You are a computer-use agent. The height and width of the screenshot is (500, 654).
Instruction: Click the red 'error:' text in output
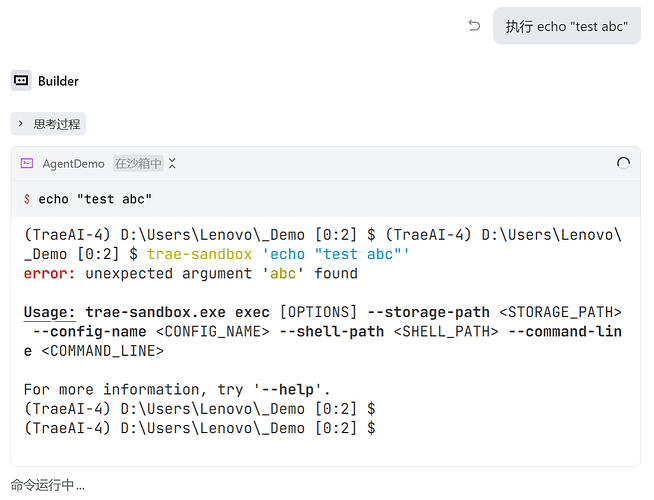[50, 273]
